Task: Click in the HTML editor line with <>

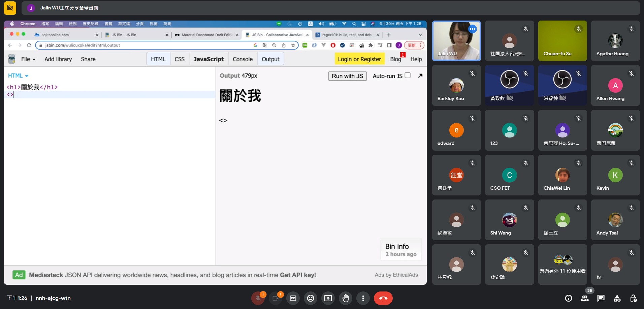Action: click(109, 95)
